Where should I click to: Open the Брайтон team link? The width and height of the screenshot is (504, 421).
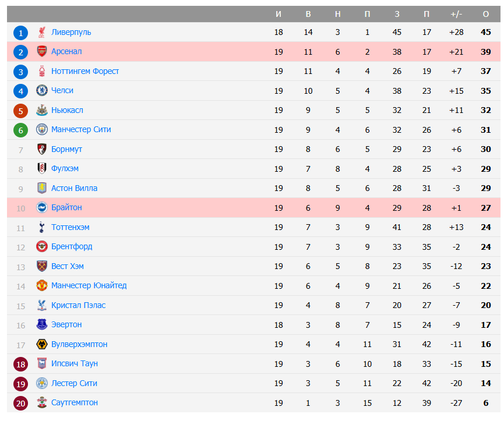(x=66, y=207)
